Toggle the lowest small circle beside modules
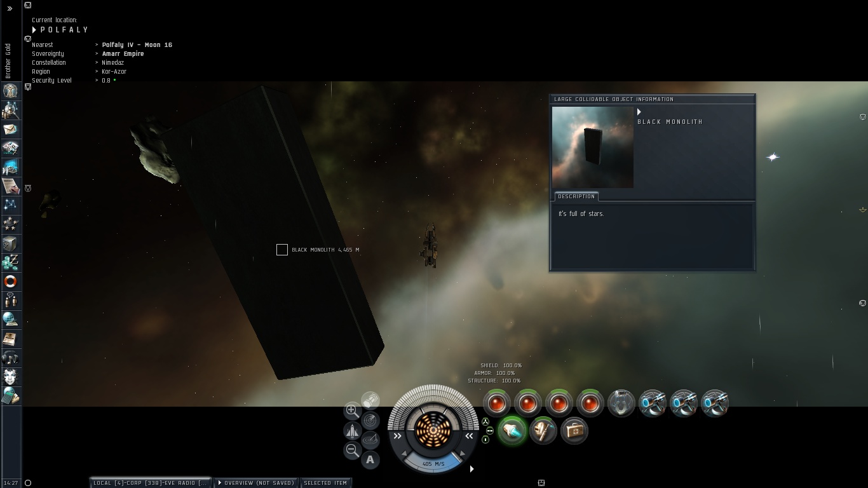 (485, 439)
